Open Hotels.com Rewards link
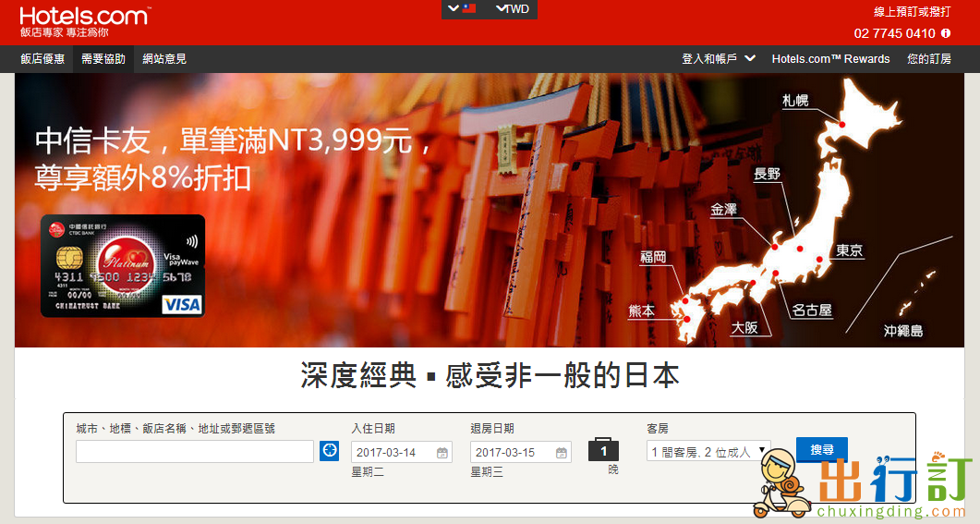The height and width of the screenshot is (524, 980). coord(830,59)
